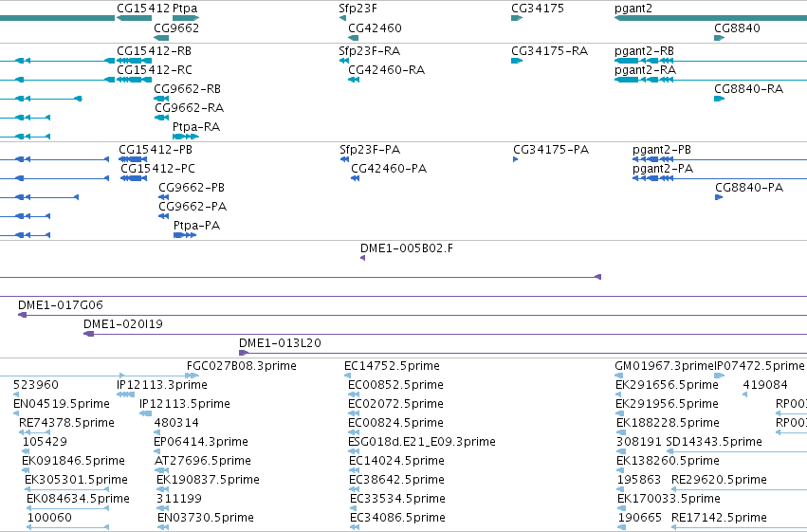Select the CG9662-PA protein label
This screenshot has height=532, width=807.
click(193, 207)
